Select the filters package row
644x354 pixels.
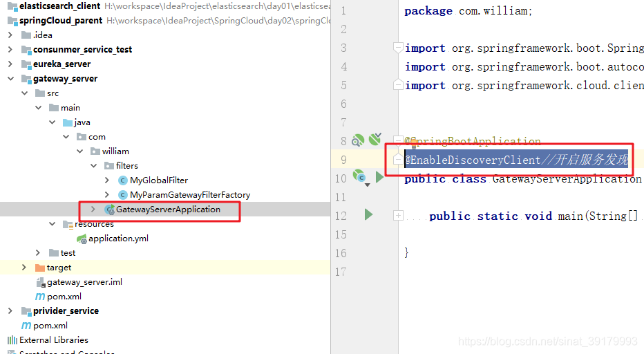165,166
